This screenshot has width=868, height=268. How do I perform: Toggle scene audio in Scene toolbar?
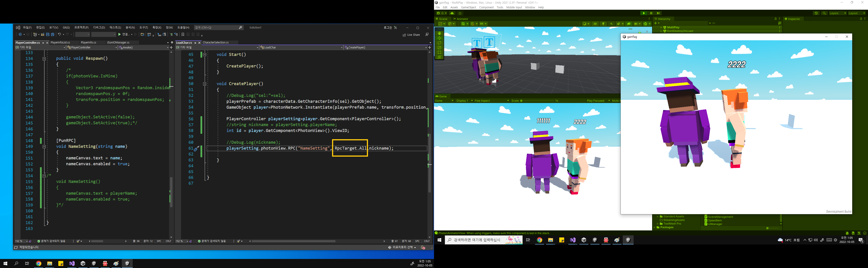point(611,24)
